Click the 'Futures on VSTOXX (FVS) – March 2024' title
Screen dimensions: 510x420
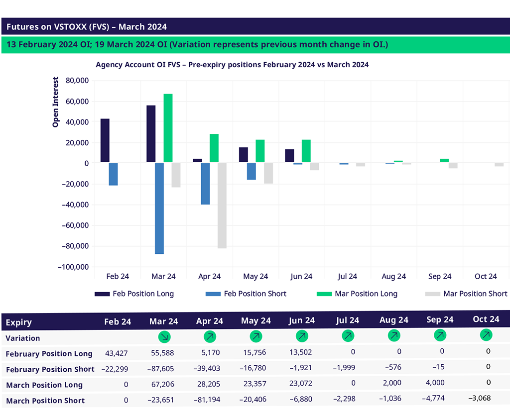[x=87, y=27]
